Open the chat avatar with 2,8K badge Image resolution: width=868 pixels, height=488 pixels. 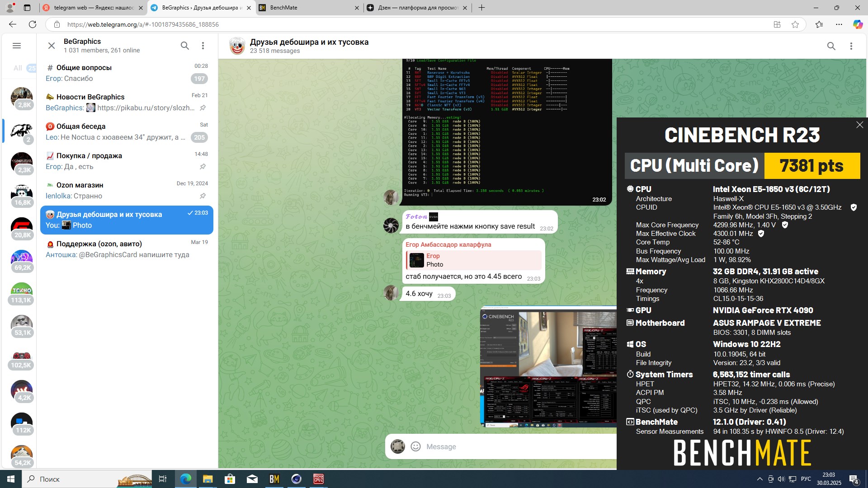click(x=22, y=98)
